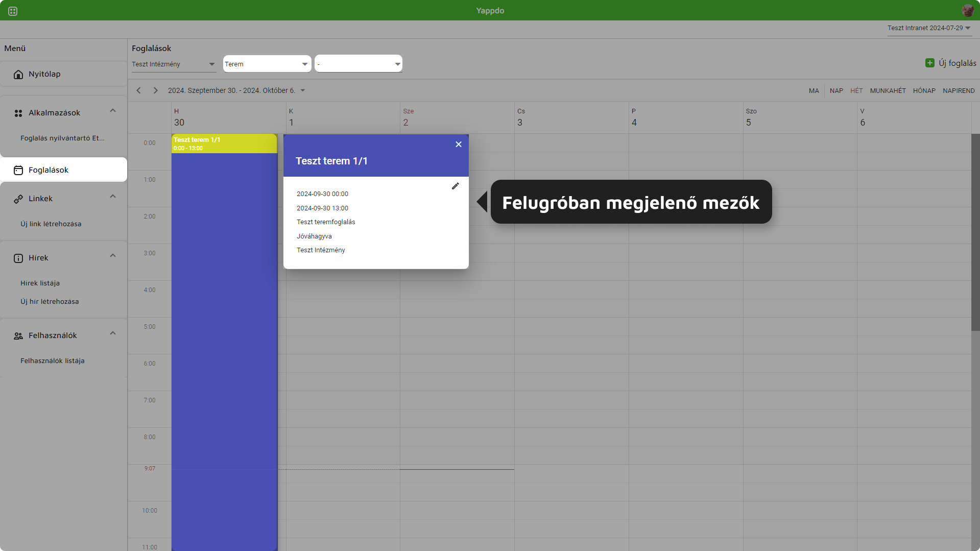The image size is (980, 551).
Task: Switch to NAP day view
Action: (836, 91)
